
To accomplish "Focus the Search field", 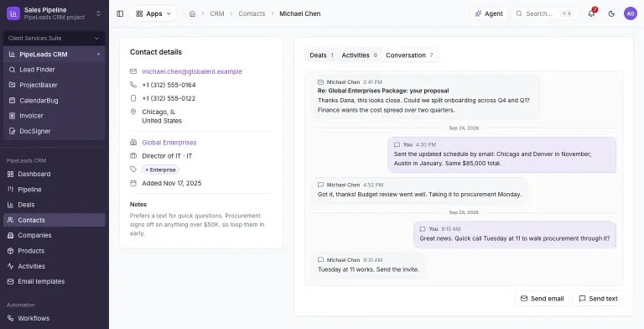I will pos(544,13).
